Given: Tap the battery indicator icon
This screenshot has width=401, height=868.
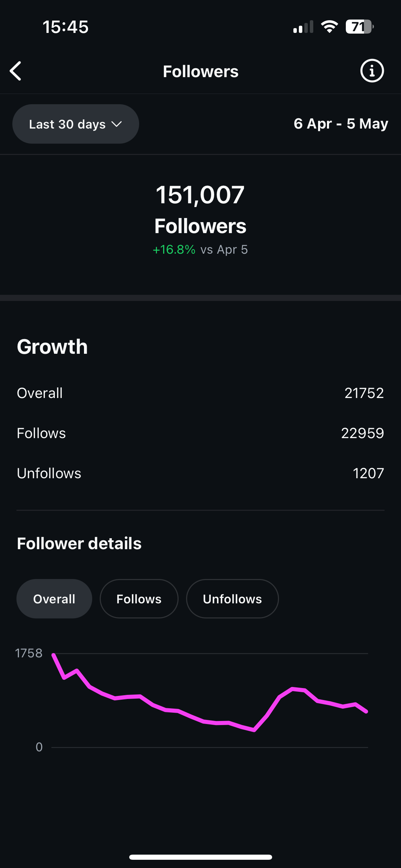Looking at the screenshot, I should tap(359, 27).
